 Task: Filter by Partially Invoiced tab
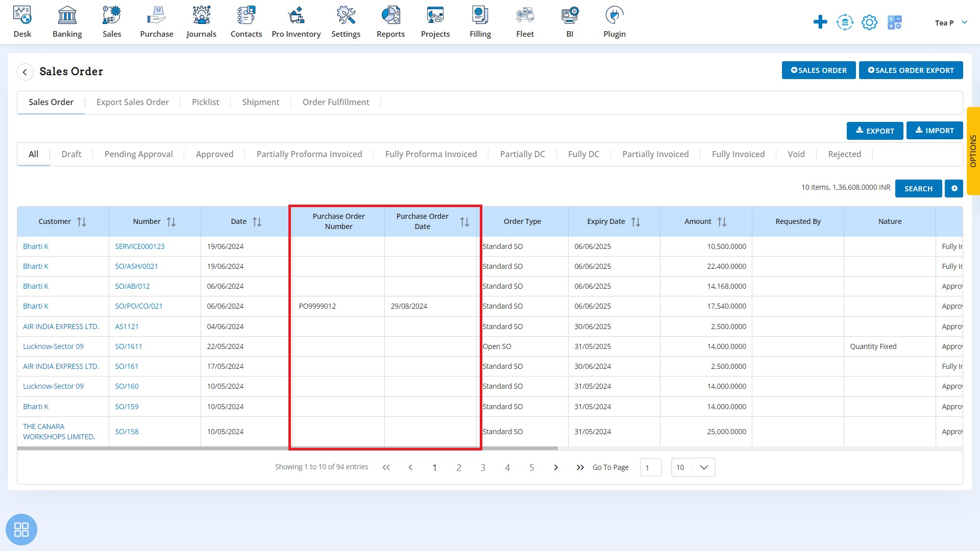click(655, 154)
